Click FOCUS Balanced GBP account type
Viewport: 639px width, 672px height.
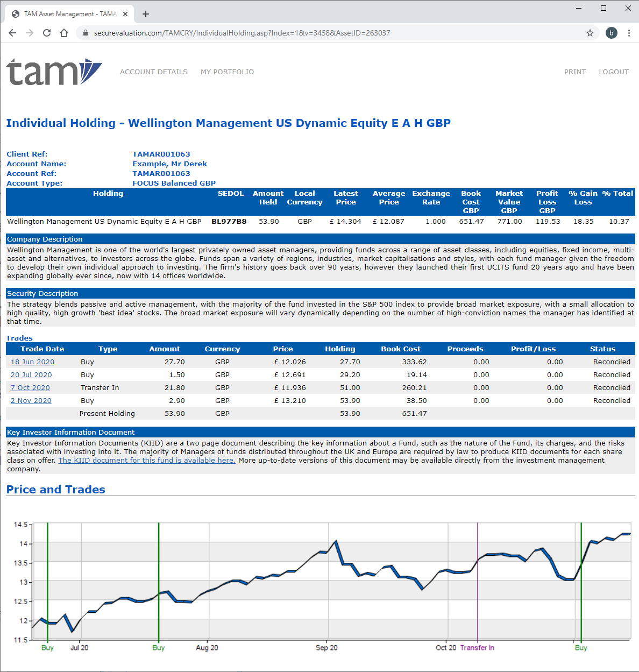tap(174, 183)
